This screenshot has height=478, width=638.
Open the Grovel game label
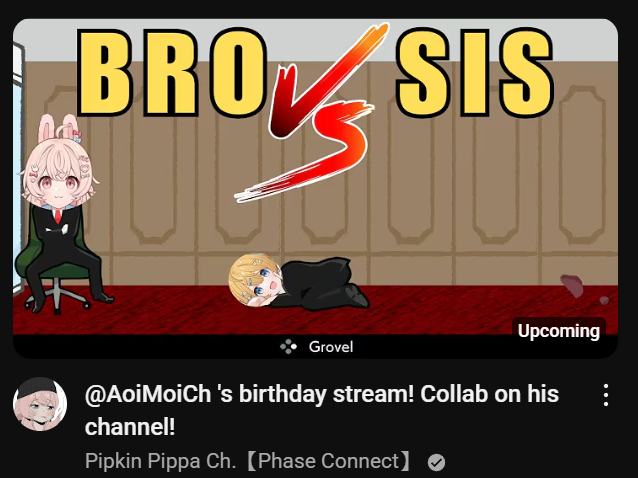pyautogui.click(x=331, y=347)
